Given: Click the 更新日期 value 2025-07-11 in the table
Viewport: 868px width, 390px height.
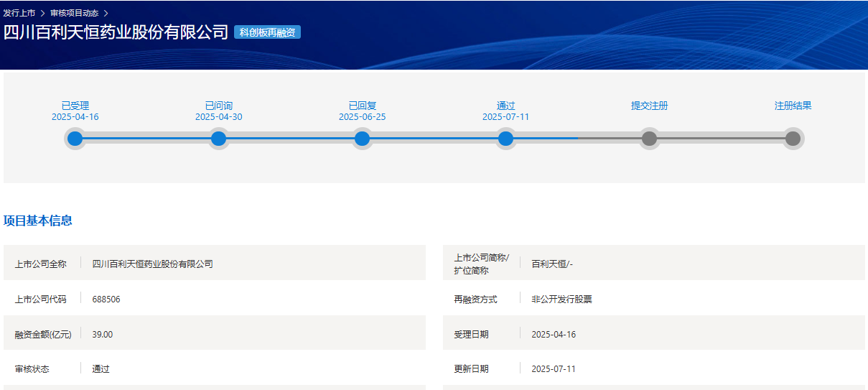Looking at the screenshot, I should tap(553, 369).
